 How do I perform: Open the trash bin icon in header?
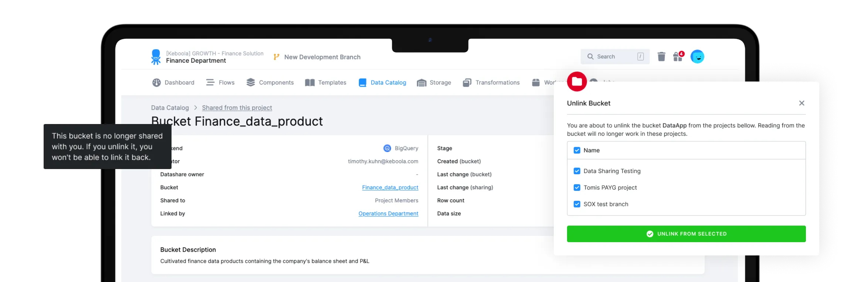[x=661, y=56]
